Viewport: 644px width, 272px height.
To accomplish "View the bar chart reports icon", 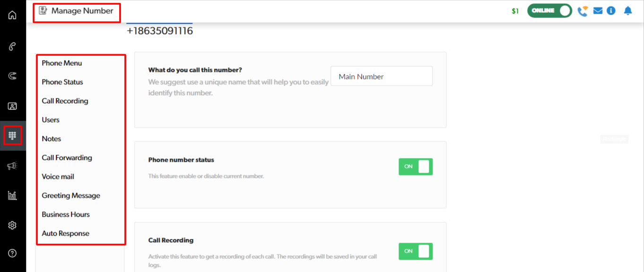I will (x=12, y=195).
